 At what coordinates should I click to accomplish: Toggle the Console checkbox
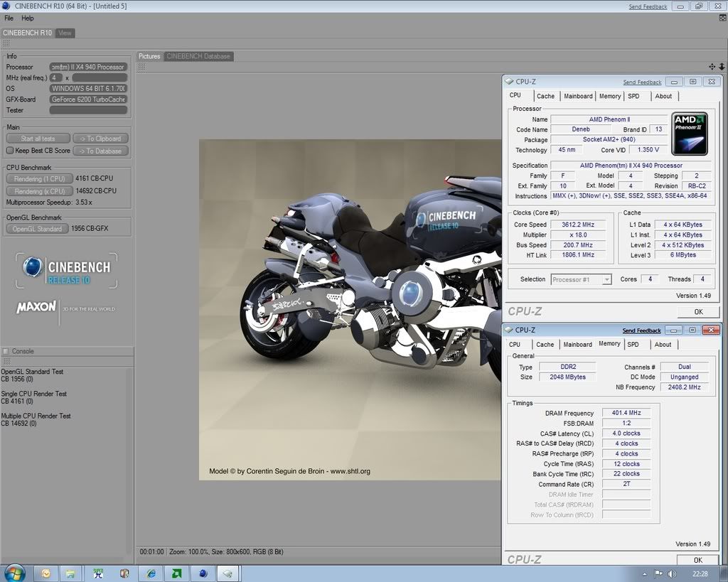(6, 351)
